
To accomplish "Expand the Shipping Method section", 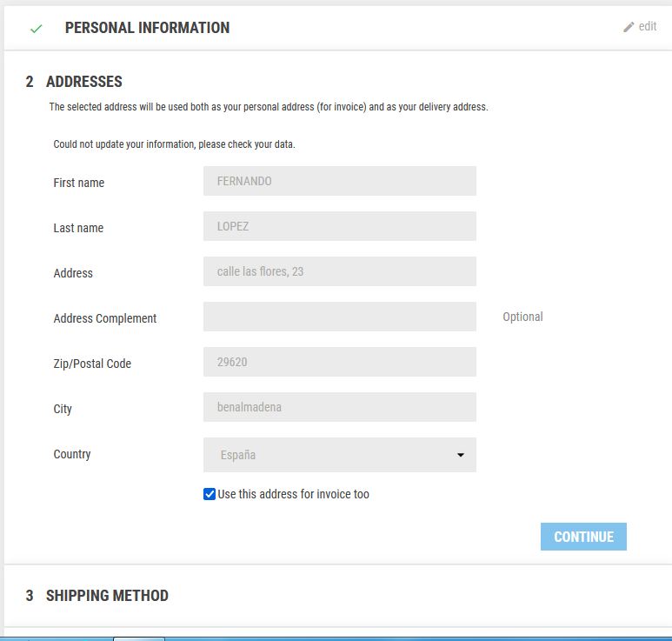I will click(107, 596).
